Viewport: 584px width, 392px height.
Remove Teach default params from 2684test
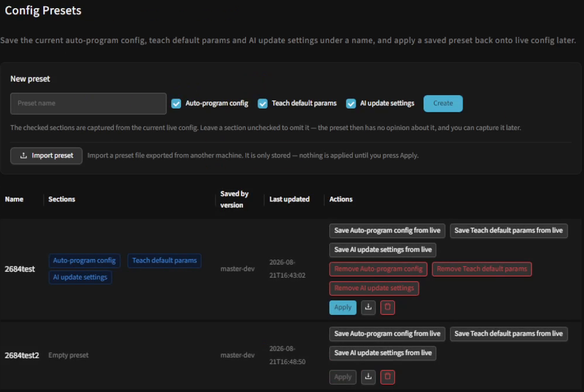(482, 269)
